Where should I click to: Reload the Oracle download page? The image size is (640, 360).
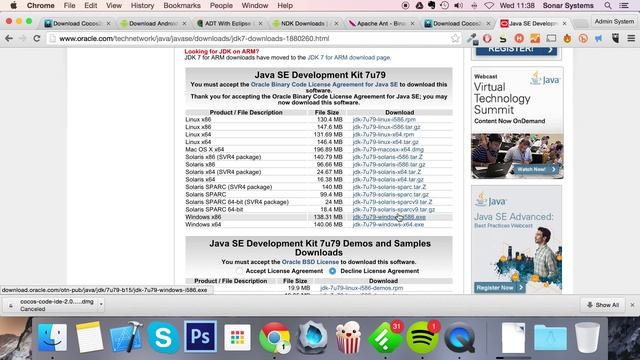click(37, 38)
